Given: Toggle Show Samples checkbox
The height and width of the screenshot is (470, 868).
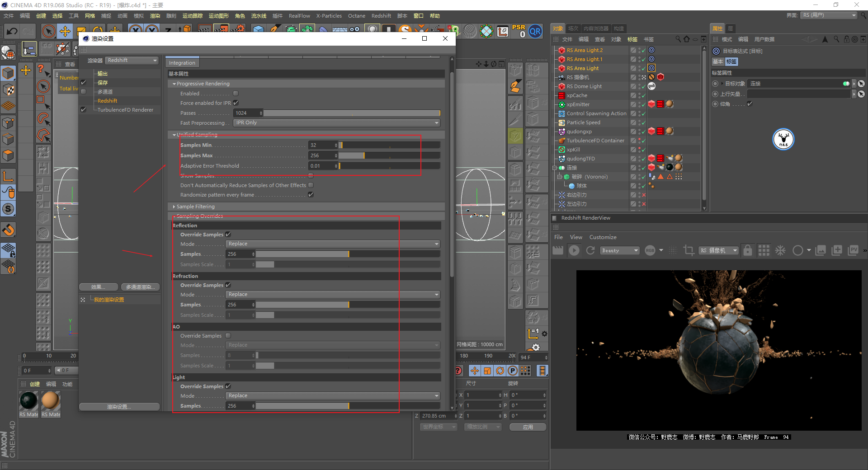Looking at the screenshot, I should coord(311,175).
